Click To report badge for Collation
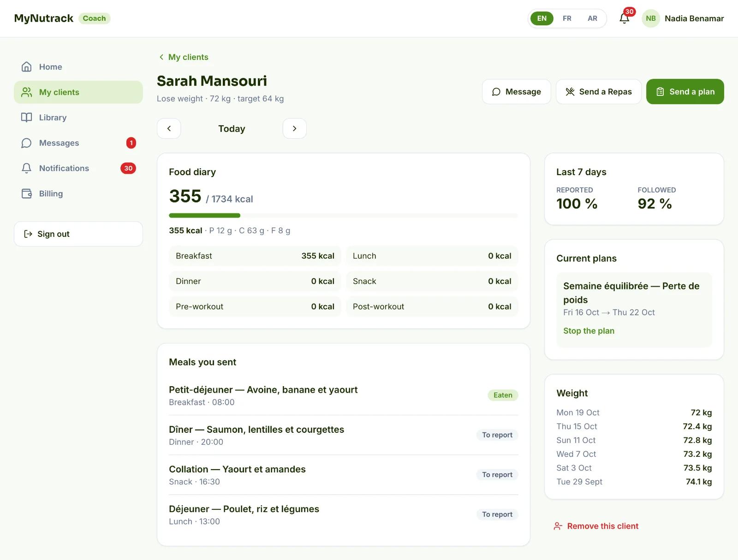Image resolution: width=738 pixels, height=560 pixels. pyautogui.click(x=497, y=475)
